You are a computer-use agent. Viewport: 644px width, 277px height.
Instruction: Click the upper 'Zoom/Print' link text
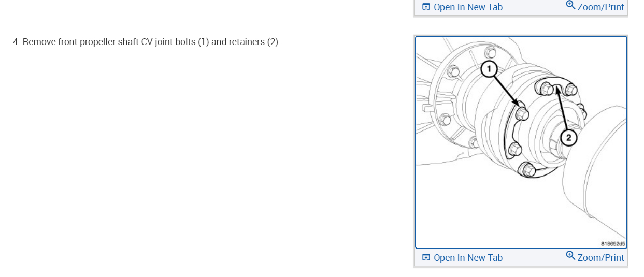pyautogui.click(x=600, y=7)
